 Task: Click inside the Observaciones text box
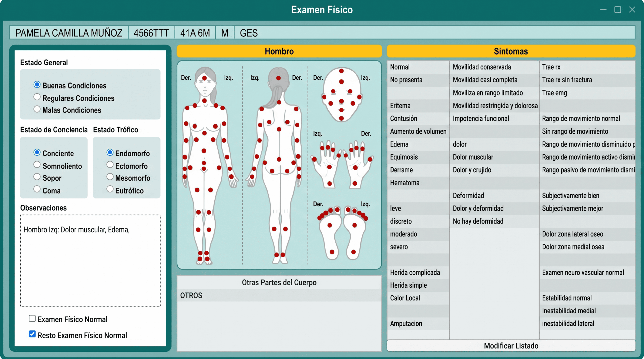[x=90, y=261]
